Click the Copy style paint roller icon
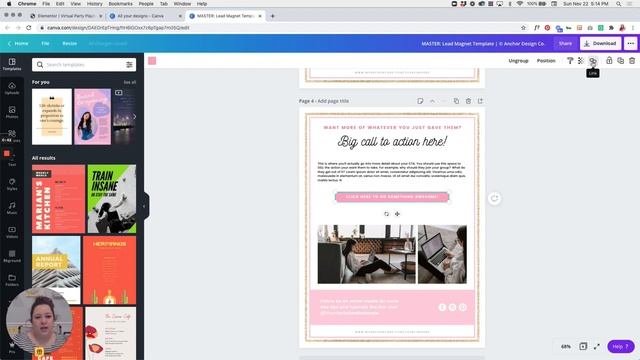The width and height of the screenshot is (640, 360). click(570, 60)
